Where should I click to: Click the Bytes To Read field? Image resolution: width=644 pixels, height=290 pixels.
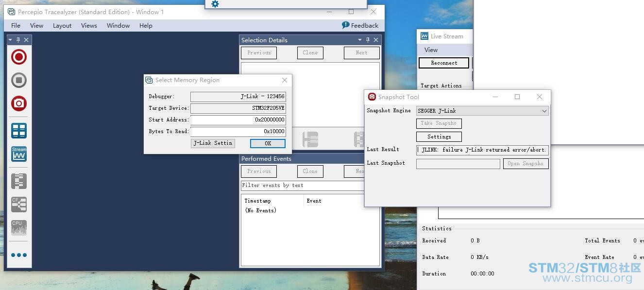(238, 131)
